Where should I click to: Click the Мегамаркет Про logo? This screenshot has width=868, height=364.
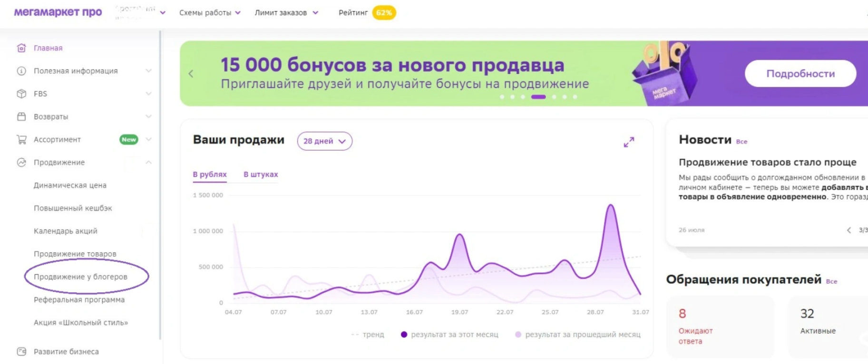tap(58, 12)
